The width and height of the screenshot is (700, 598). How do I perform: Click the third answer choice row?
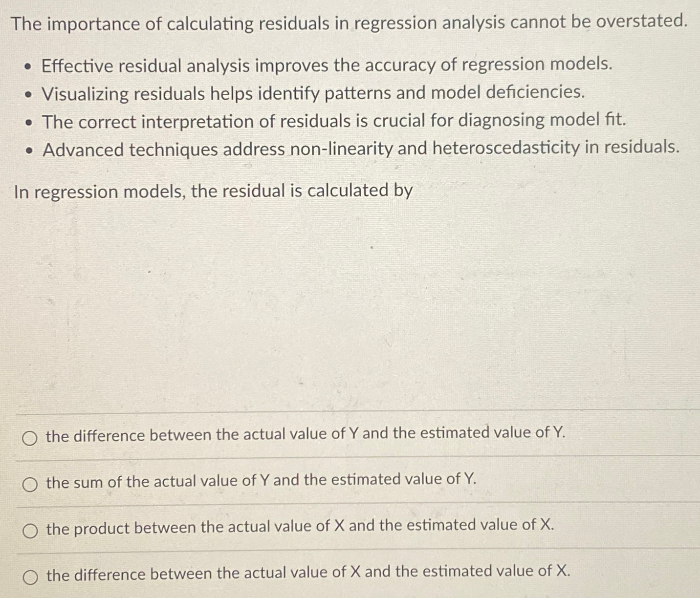(299, 527)
